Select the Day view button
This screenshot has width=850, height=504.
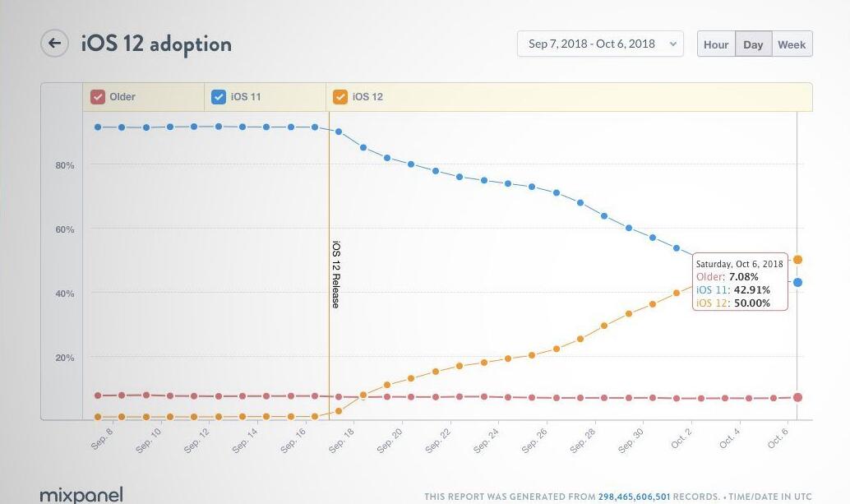click(753, 44)
